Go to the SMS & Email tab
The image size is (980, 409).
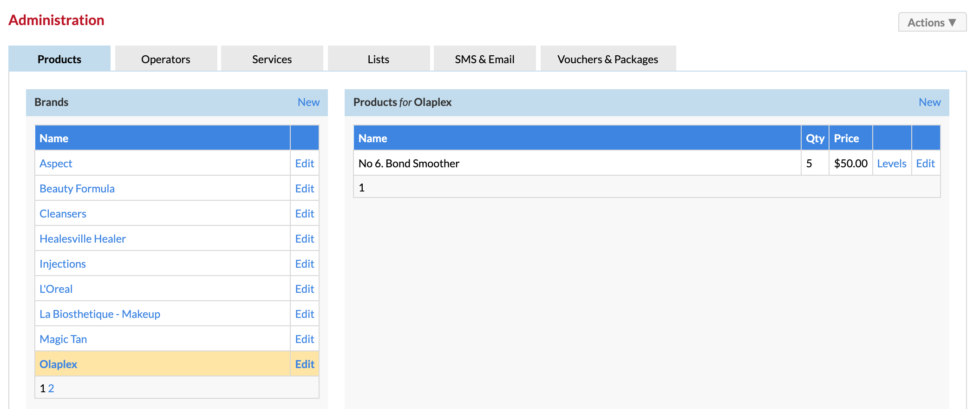click(484, 59)
